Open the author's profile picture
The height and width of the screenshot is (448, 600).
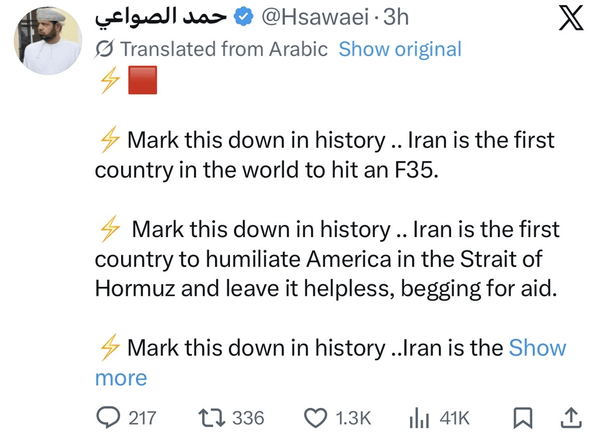46,44
